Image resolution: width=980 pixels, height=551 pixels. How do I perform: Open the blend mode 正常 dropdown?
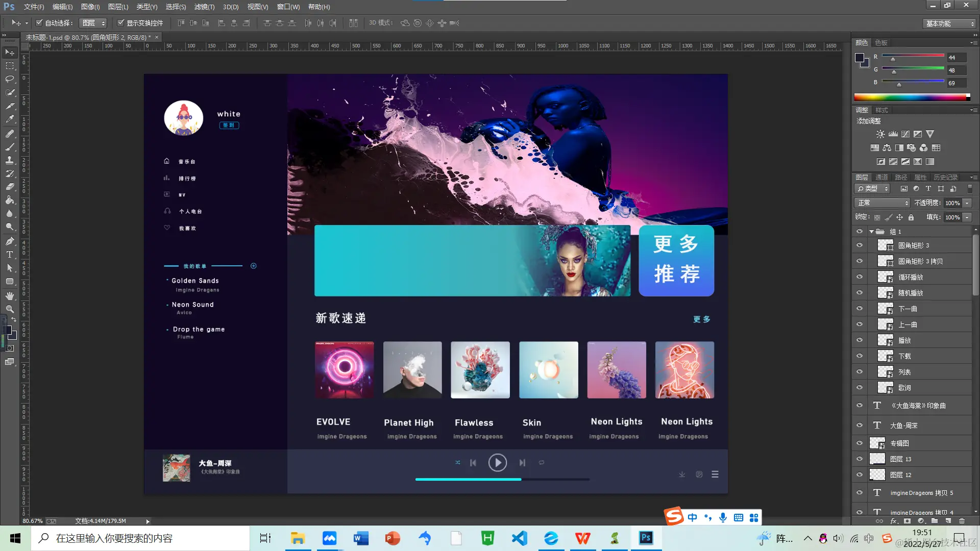883,203
